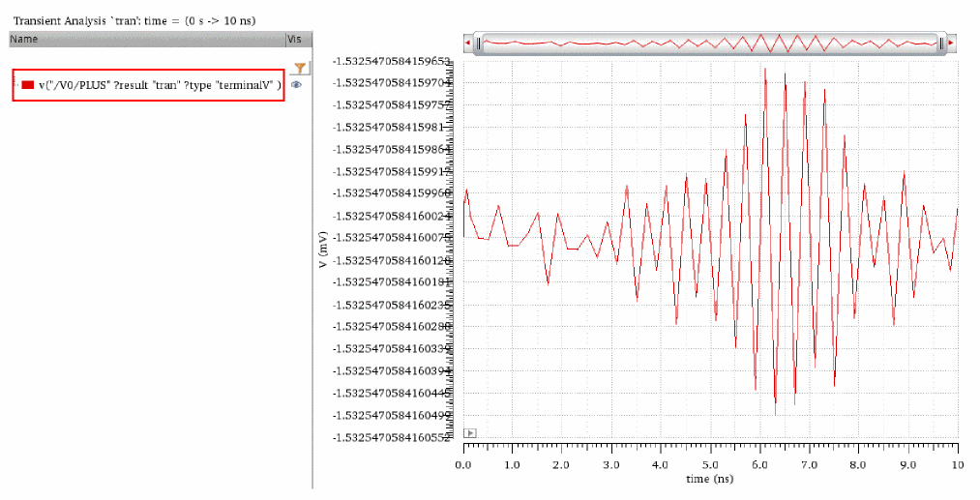Click the 10 tick label on time axis
Viewport: 980px width, 500px height.
958,465
